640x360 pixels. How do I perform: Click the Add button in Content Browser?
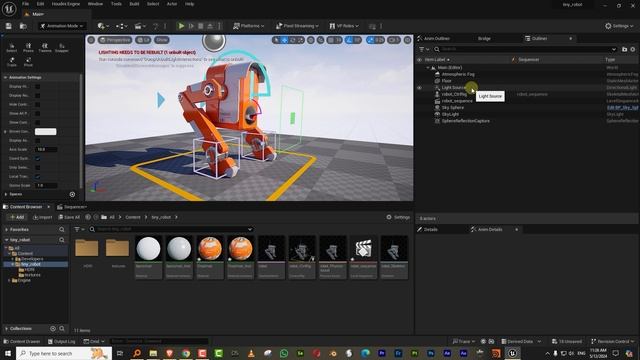coord(18,218)
